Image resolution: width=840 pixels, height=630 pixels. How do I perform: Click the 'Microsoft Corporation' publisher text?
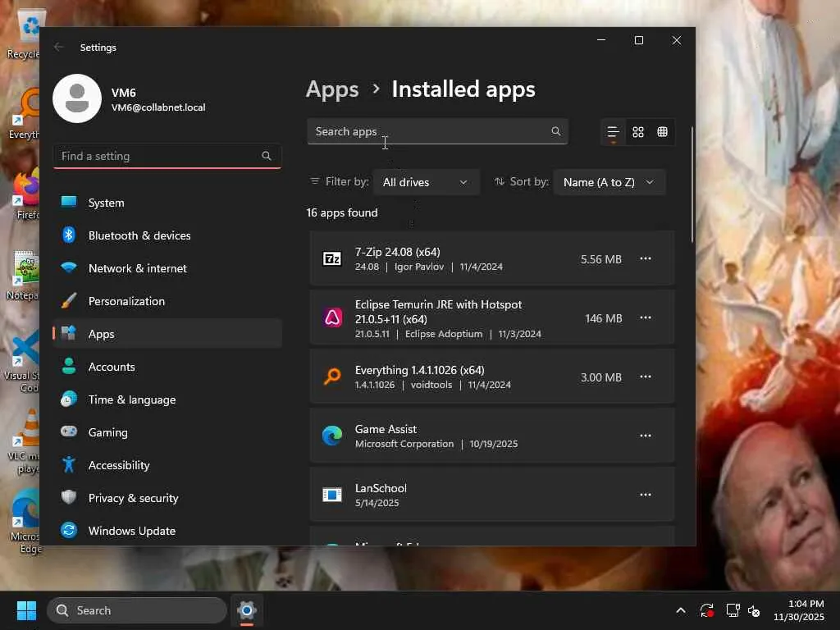pos(404,444)
